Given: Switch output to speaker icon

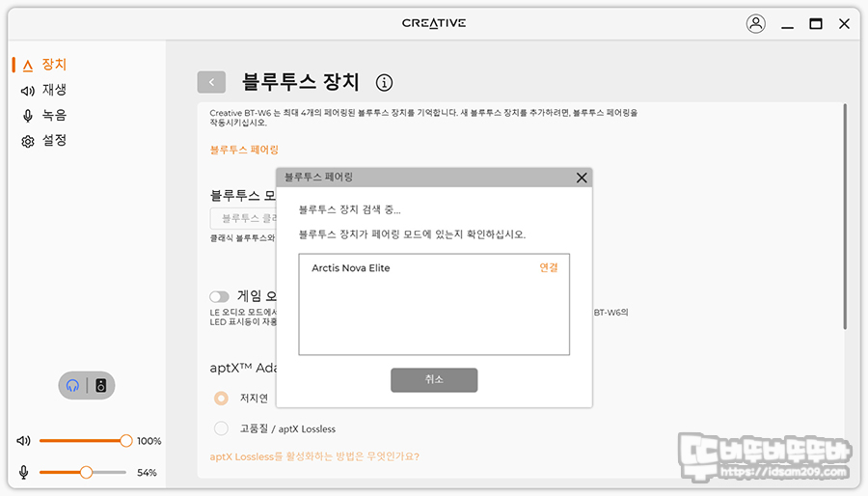Looking at the screenshot, I should [x=100, y=385].
